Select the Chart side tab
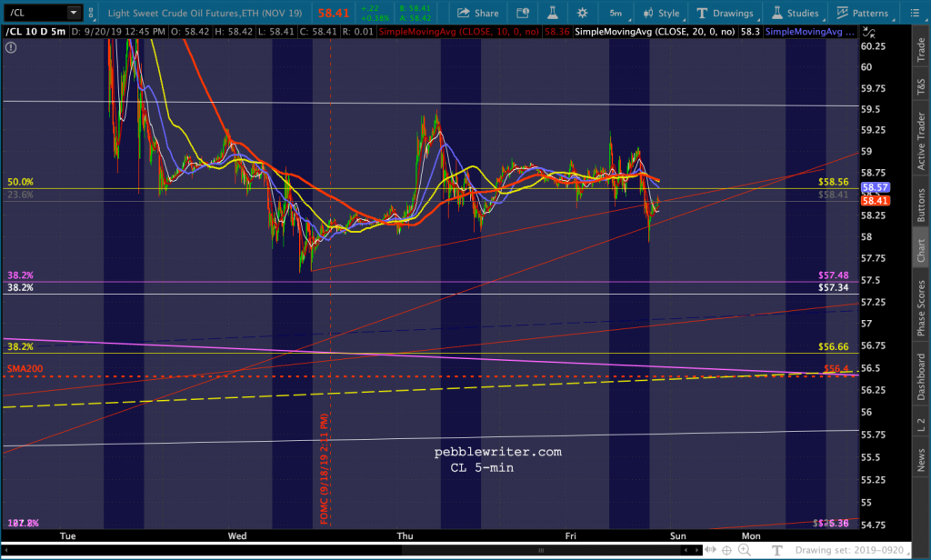This screenshot has width=931, height=560. 921,250
